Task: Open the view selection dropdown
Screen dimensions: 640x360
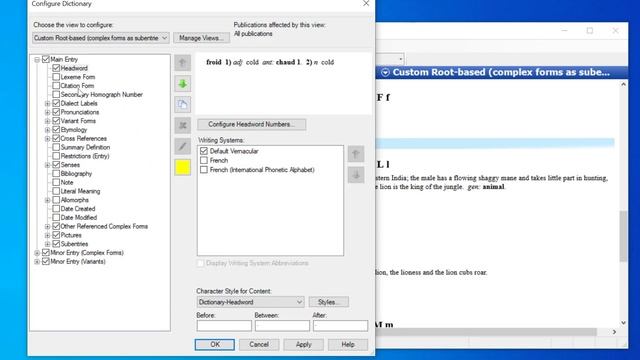Action: tap(100, 38)
